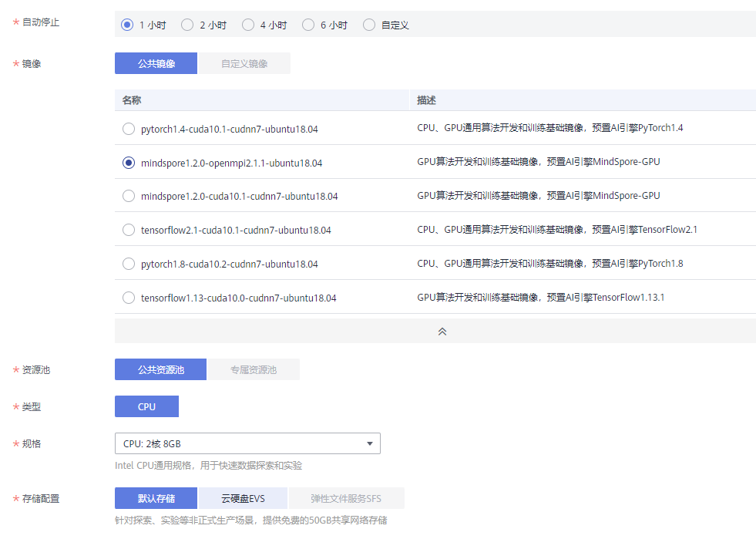
Task: Select the 1 小时 auto-stop option
Action: (127, 25)
